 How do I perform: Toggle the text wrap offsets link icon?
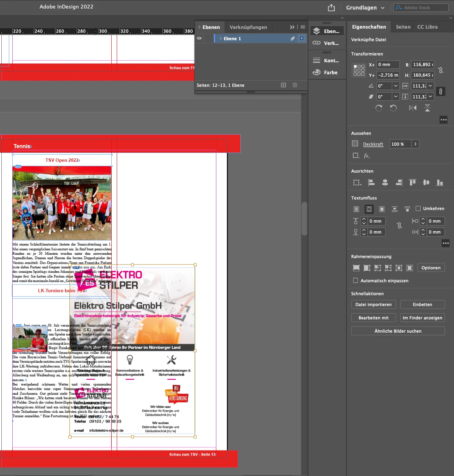coord(400,225)
